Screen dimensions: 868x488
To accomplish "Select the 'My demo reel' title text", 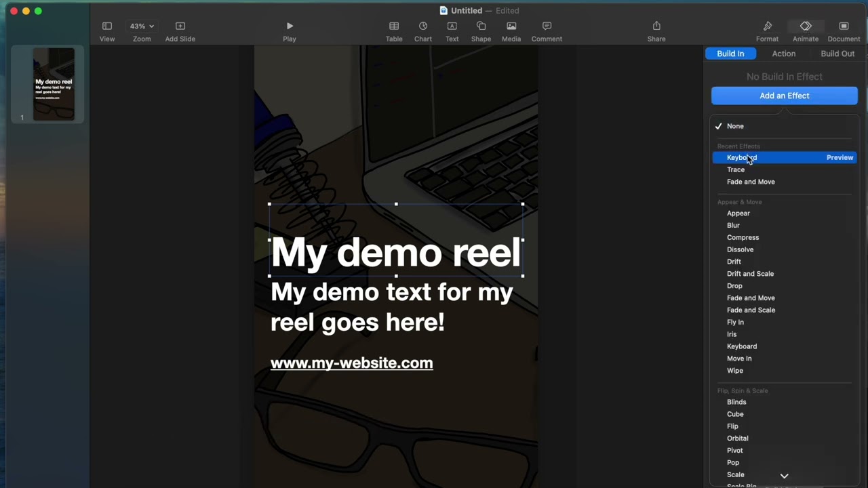I will 396,252.
